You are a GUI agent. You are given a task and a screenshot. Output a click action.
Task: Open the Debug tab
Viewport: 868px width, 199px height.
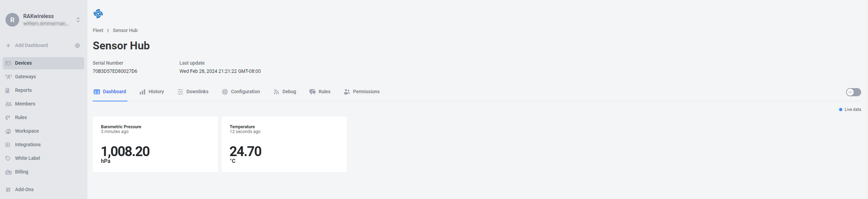click(x=285, y=92)
